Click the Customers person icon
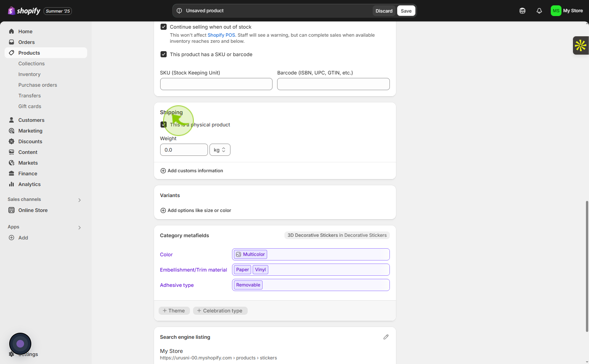This screenshot has width=589, height=364. 11,120
